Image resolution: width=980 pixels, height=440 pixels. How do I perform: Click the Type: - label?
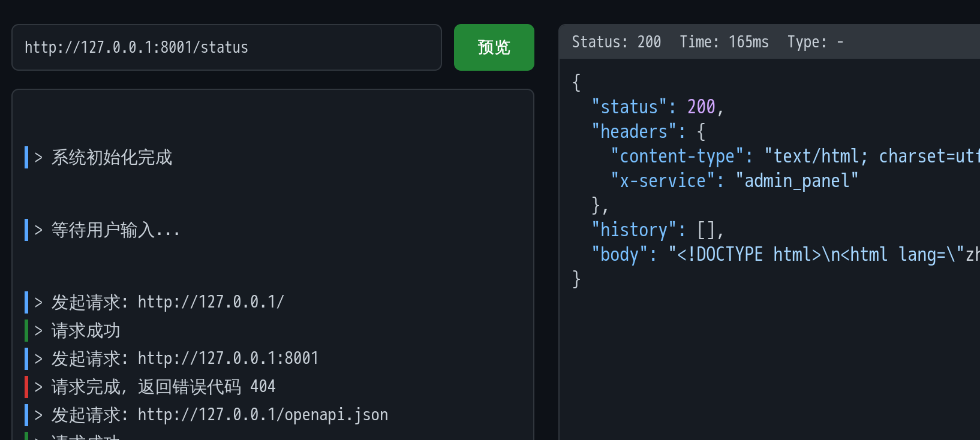coord(815,42)
